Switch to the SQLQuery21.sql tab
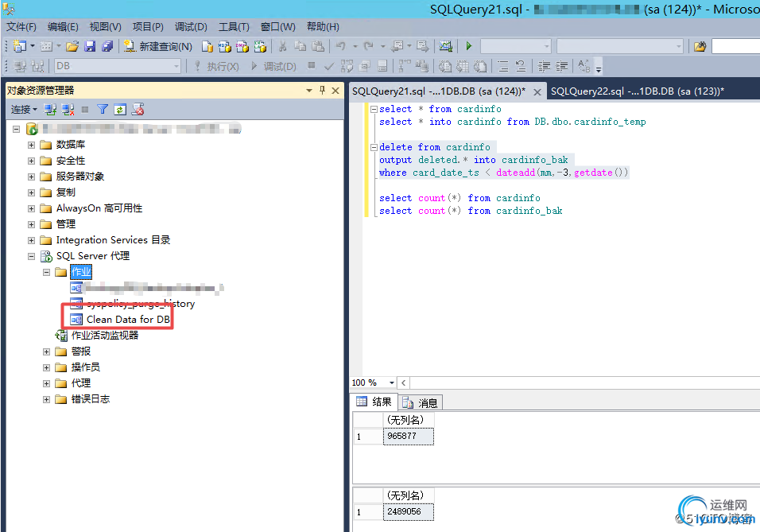 pos(439,91)
